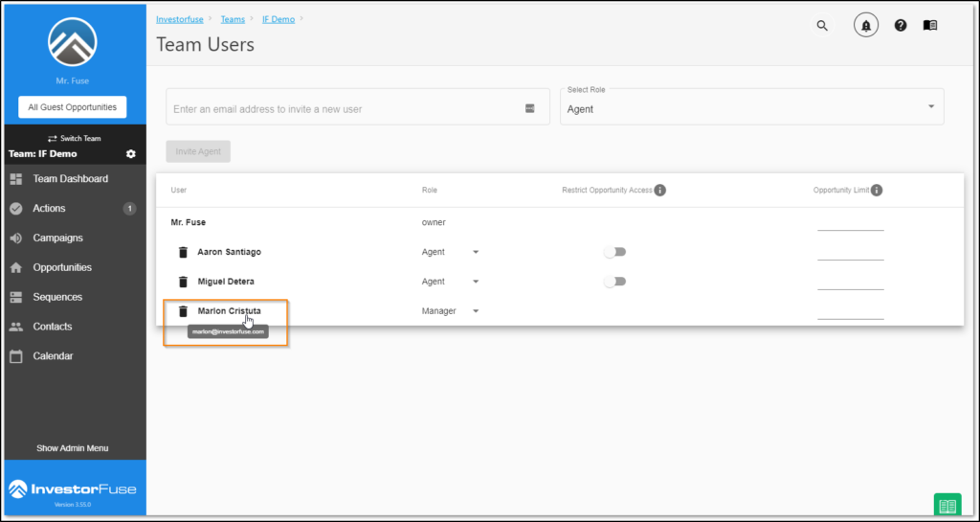Open the help question mark icon
980x522 pixels.
900,26
